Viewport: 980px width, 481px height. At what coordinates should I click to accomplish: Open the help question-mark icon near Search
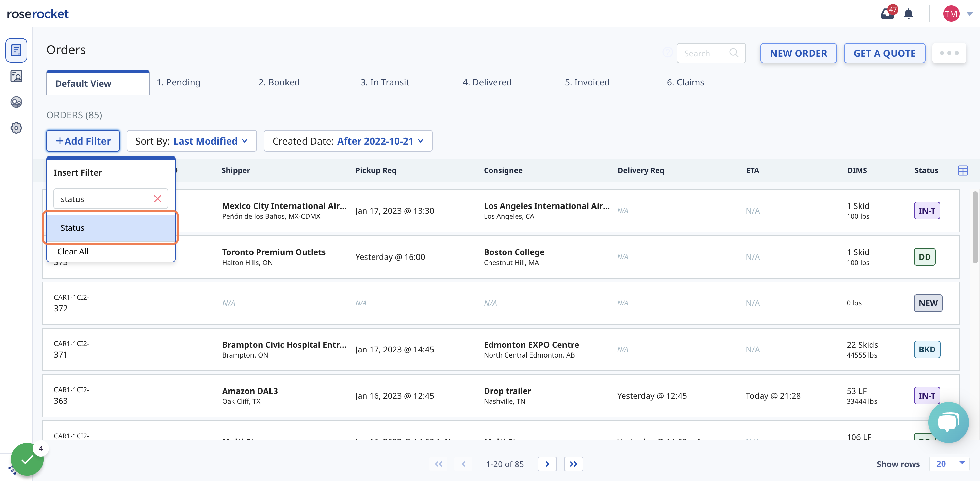667,52
